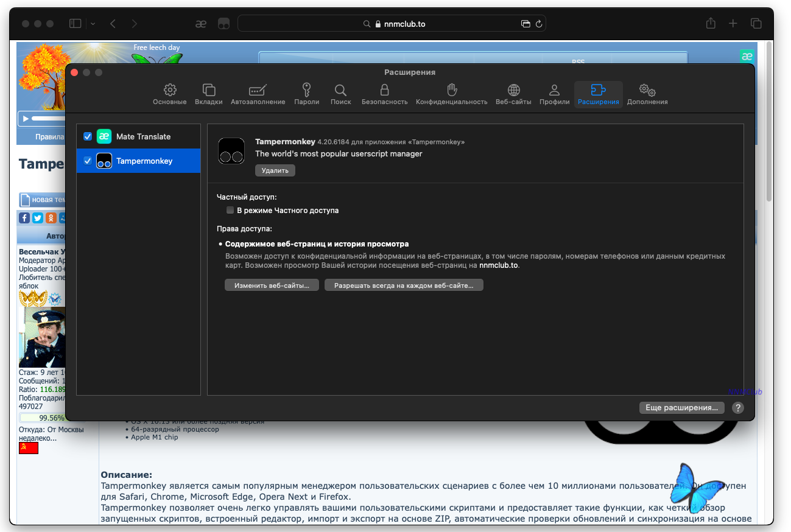
Task: Click the новая тема button on the page
Action: [43, 200]
